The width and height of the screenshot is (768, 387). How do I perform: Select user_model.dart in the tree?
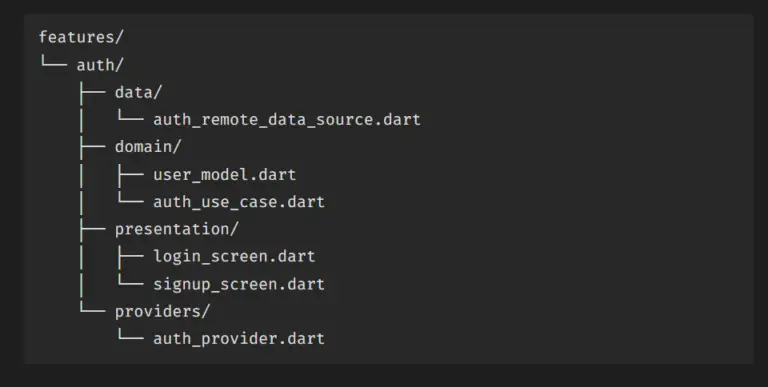click(224, 174)
